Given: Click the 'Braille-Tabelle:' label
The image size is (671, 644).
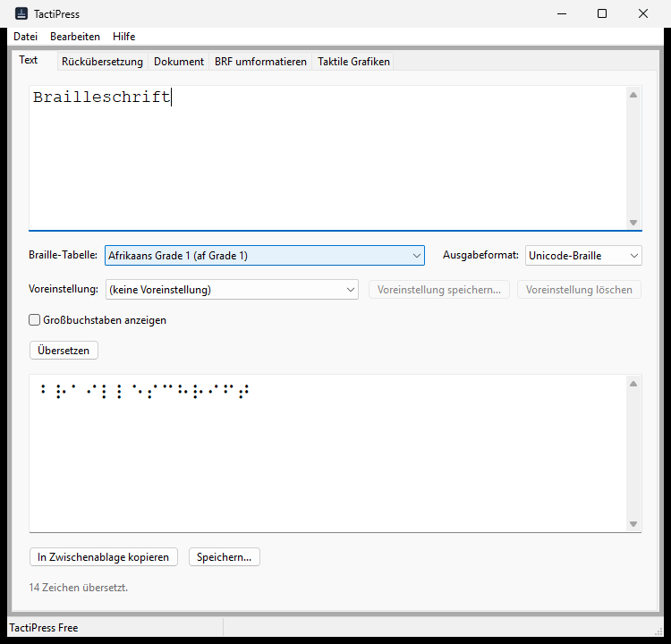Looking at the screenshot, I should pyautogui.click(x=63, y=255).
